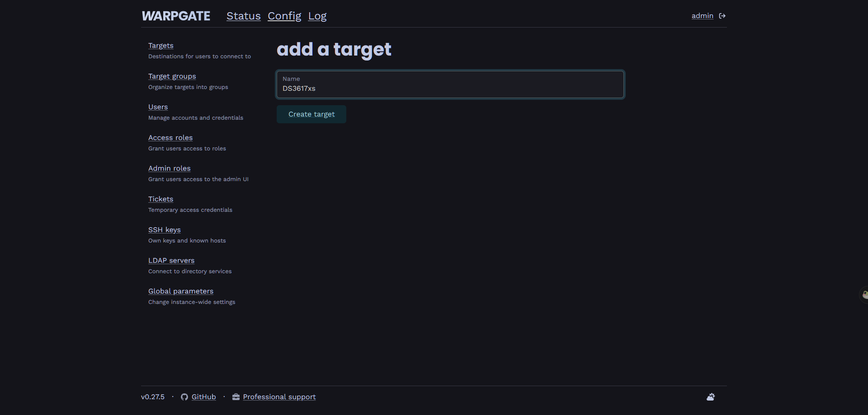Click the Create target button
Image resolution: width=868 pixels, height=415 pixels.
pyautogui.click(x=311, y=114)
